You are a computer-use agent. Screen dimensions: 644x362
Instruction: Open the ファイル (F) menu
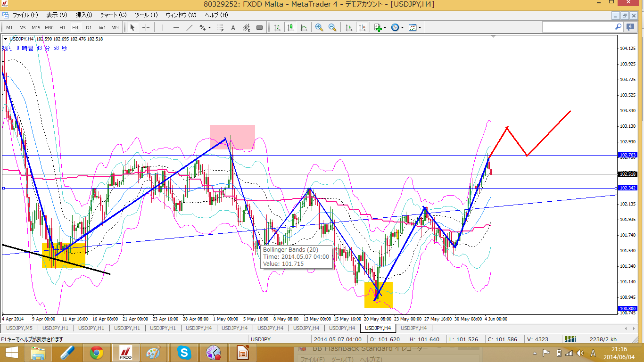pyautogui.click(x=25, y=15)
